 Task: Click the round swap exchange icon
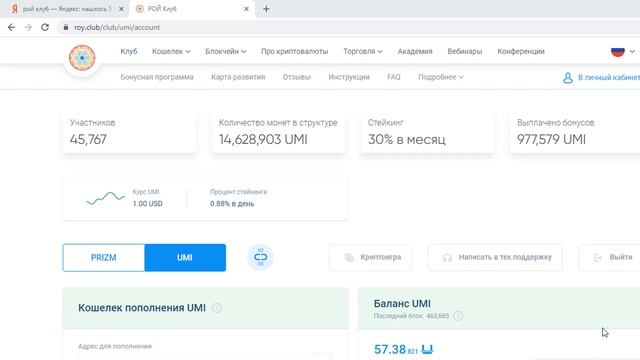260,257
